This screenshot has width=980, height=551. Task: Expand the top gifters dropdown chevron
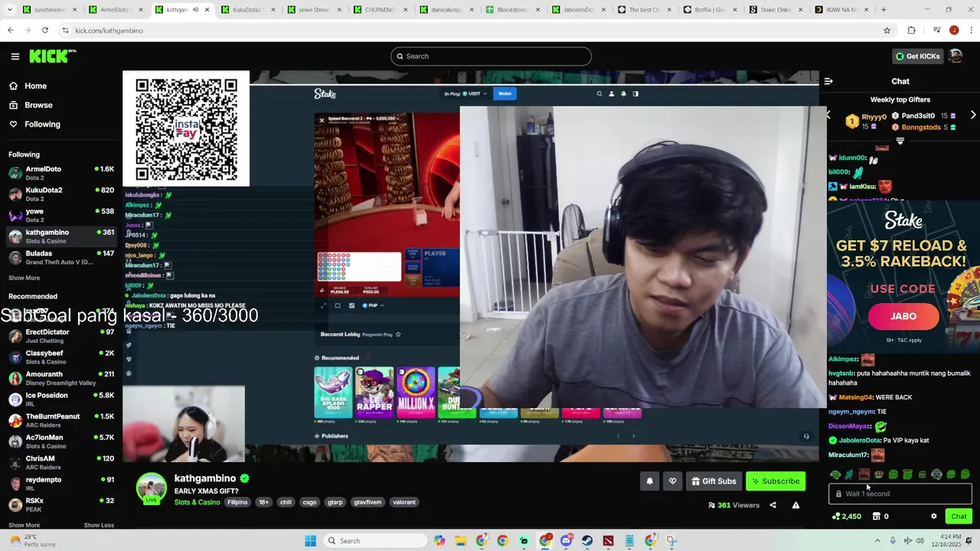900,141
